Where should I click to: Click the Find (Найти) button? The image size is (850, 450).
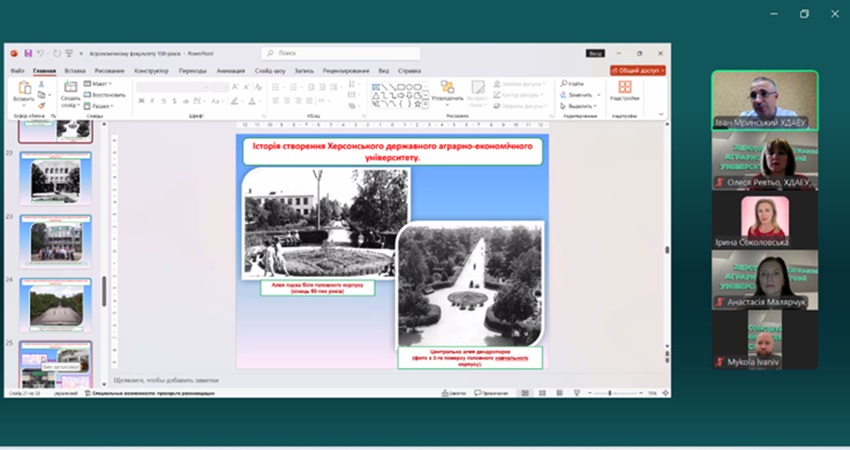click(x=572, y=84)
